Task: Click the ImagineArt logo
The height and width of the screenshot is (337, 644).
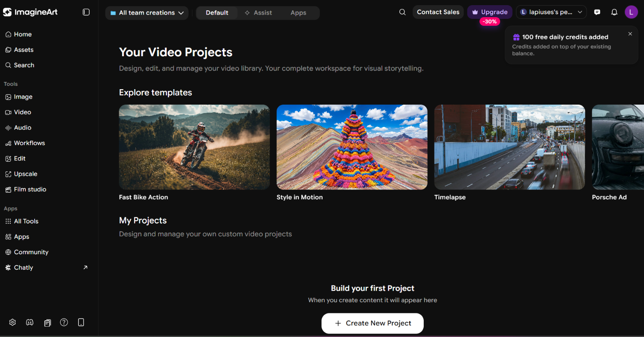Action: point(30,12)
